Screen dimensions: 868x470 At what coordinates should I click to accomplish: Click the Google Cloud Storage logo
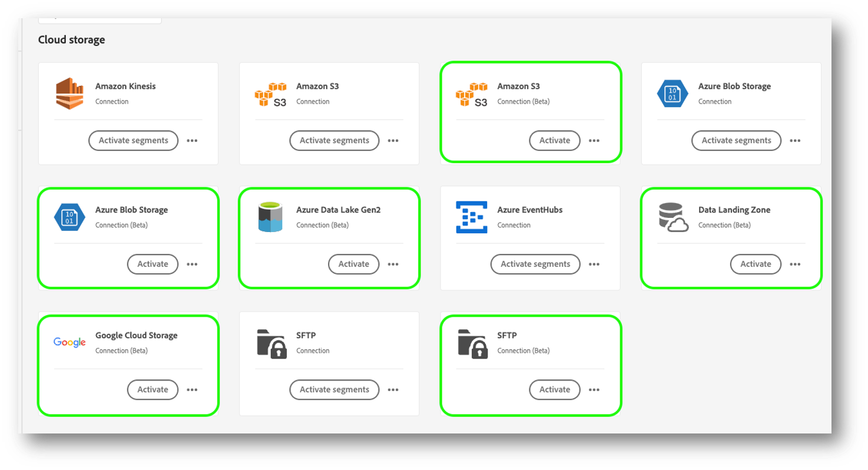(69, 342)
